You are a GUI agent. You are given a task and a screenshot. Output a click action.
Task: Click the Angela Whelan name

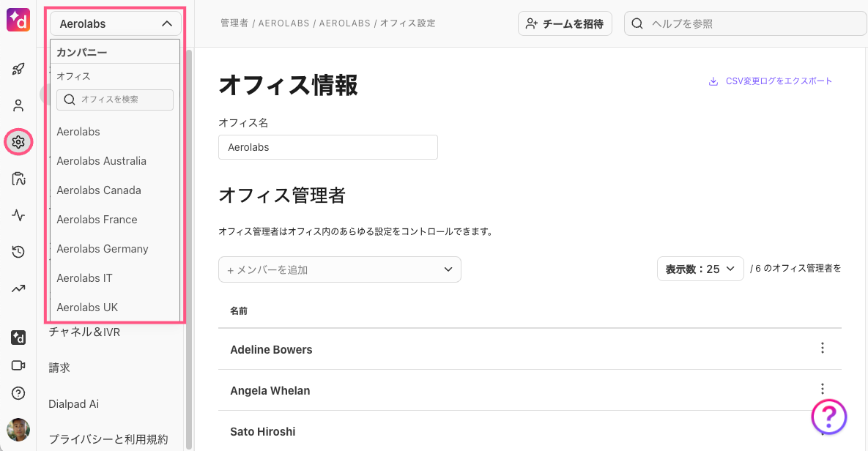click(x=270, y=391)
